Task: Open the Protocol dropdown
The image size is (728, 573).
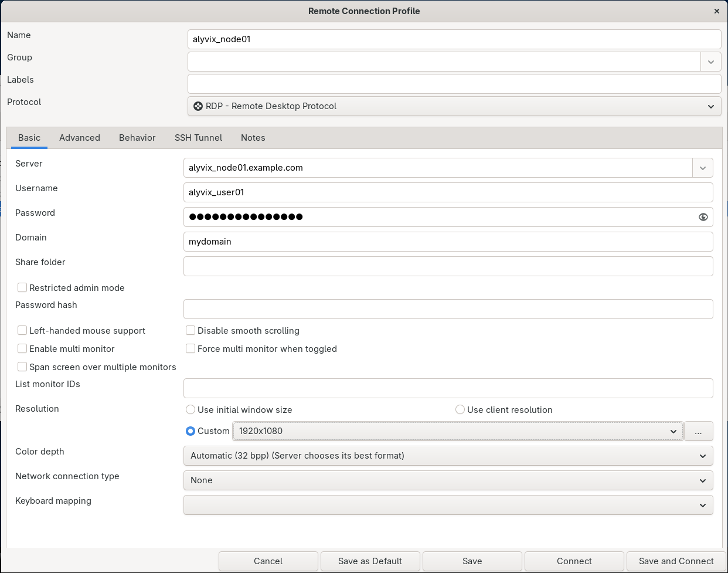Action: [710, 106]
